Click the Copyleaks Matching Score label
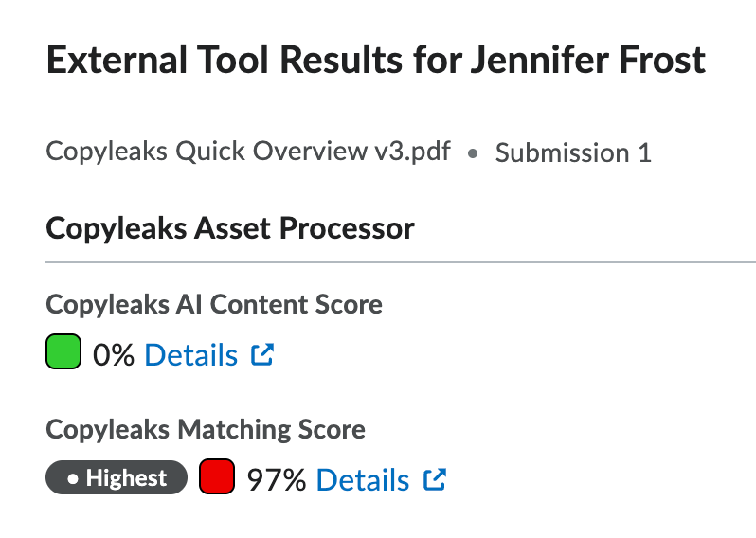Screen dimensions: 756x538 coord(206,429)
